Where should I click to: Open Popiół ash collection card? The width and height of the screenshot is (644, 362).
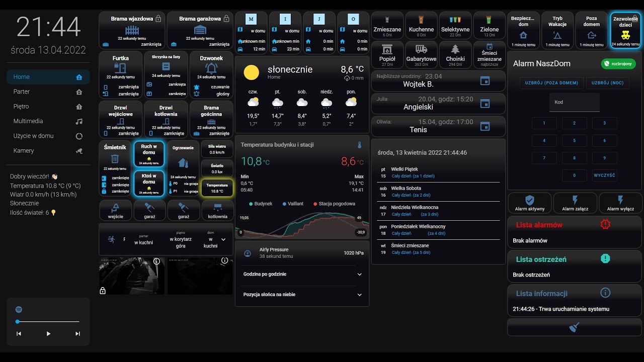pyautogui.click(x=387, y=54)
